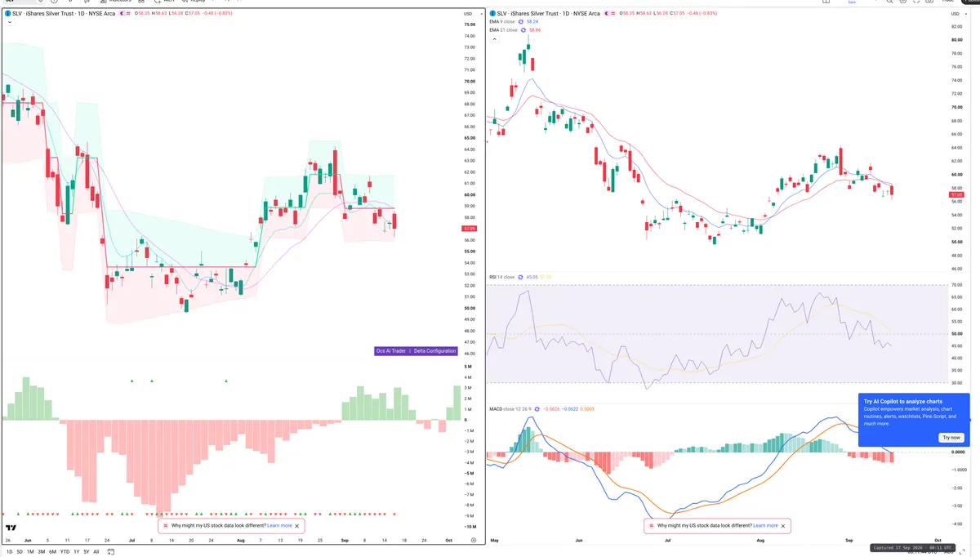Screen dimensions: 980x557
Task: Click the notice icon in left chart banner
Action: (x=166, y=526)
